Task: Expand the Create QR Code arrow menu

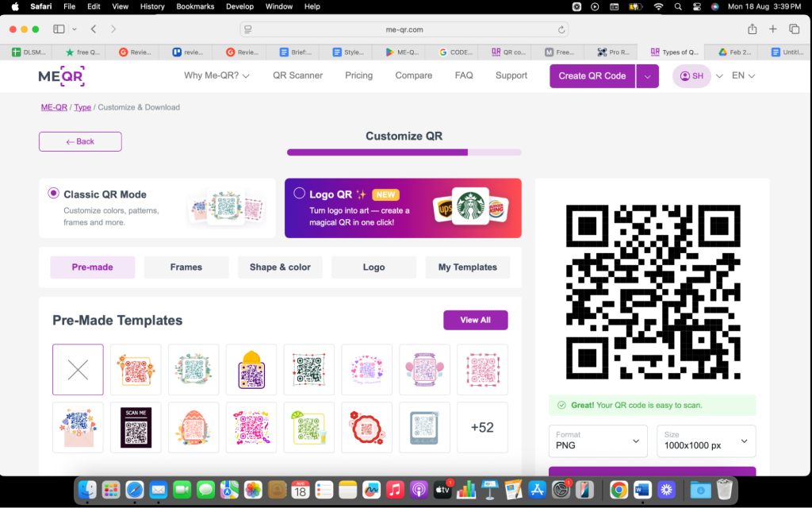Action: (x=647, y=76)
